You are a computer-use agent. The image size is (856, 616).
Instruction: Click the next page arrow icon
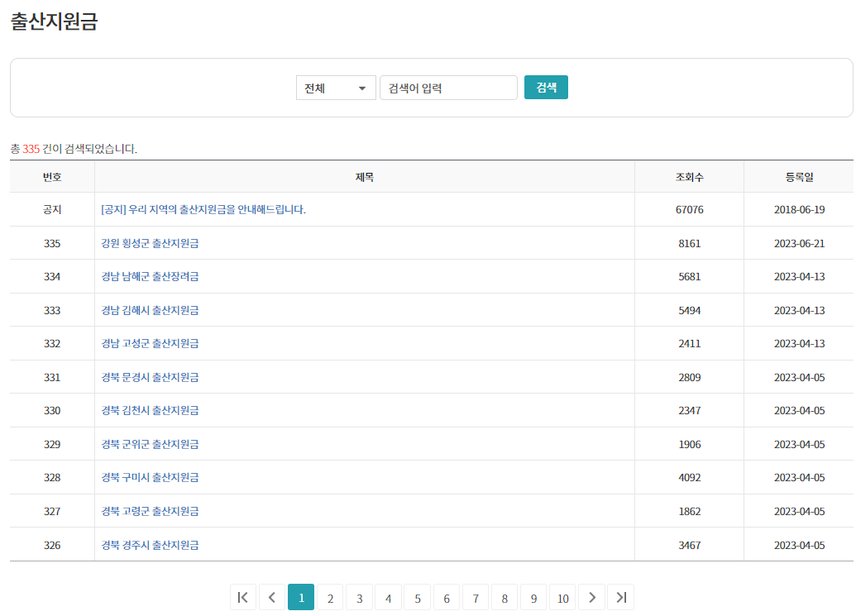(591, 596)
